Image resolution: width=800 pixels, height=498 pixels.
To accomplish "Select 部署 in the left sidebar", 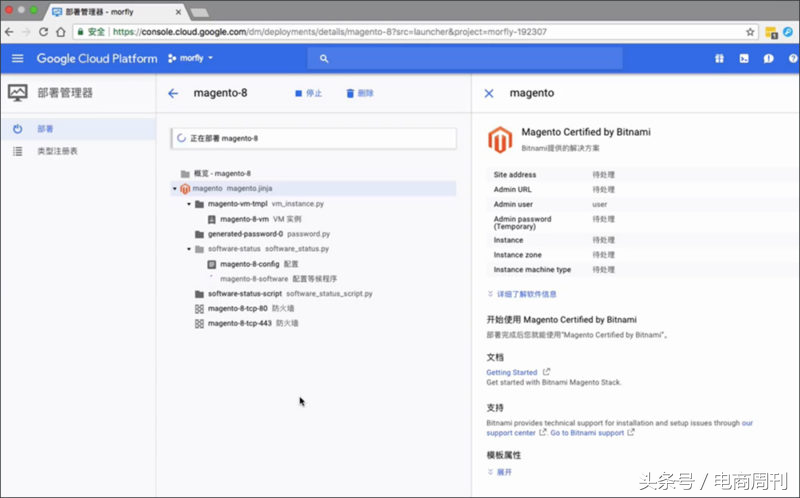I will (46, 129).
